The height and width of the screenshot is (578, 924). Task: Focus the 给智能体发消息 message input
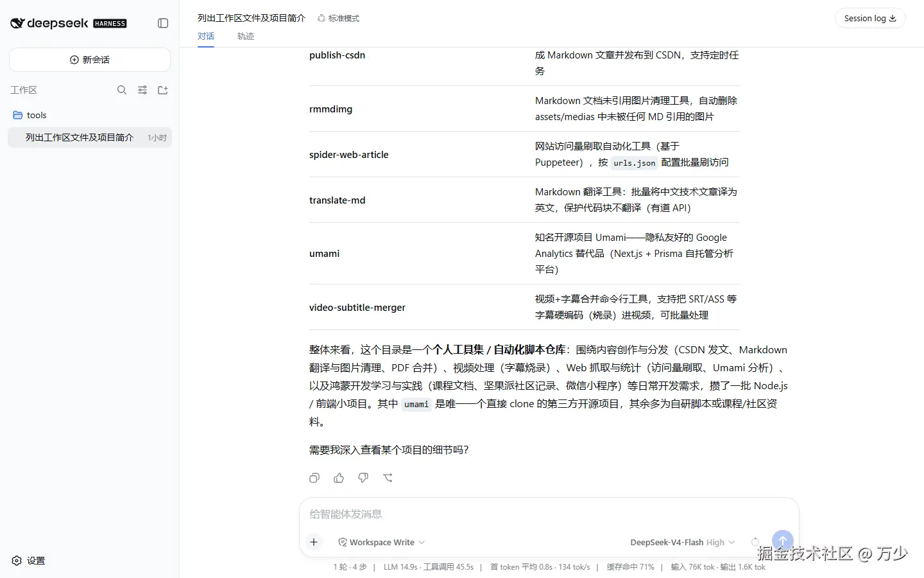[x=549, y=514]
